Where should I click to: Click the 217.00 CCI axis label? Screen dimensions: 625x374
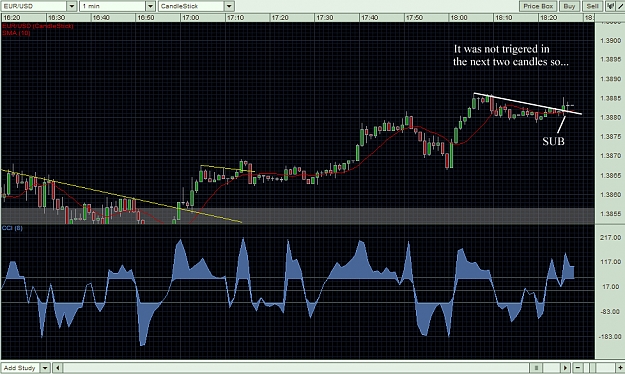point(610,237)
